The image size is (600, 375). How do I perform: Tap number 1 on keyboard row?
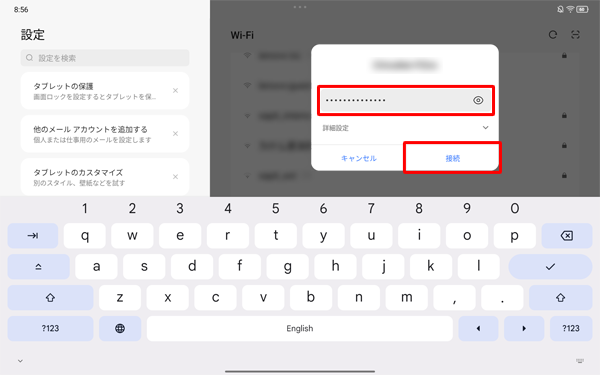[x=85, y=209]
